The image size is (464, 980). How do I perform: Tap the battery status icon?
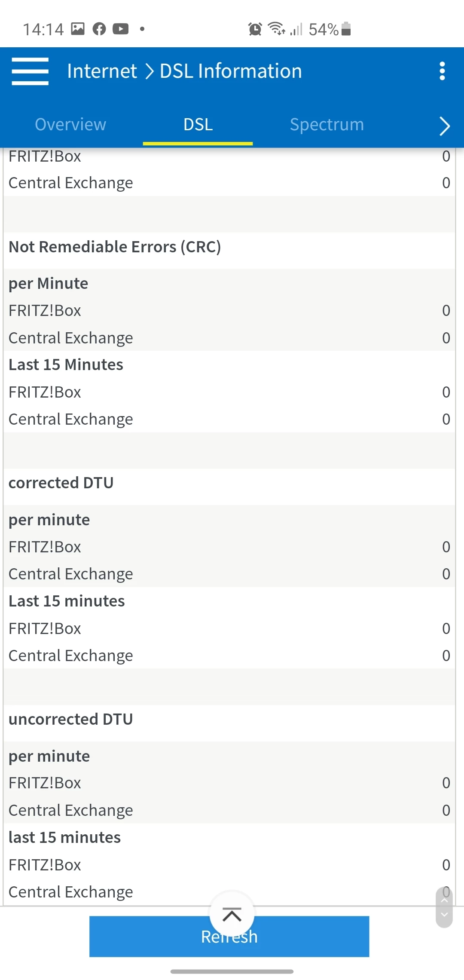point(346,29)
